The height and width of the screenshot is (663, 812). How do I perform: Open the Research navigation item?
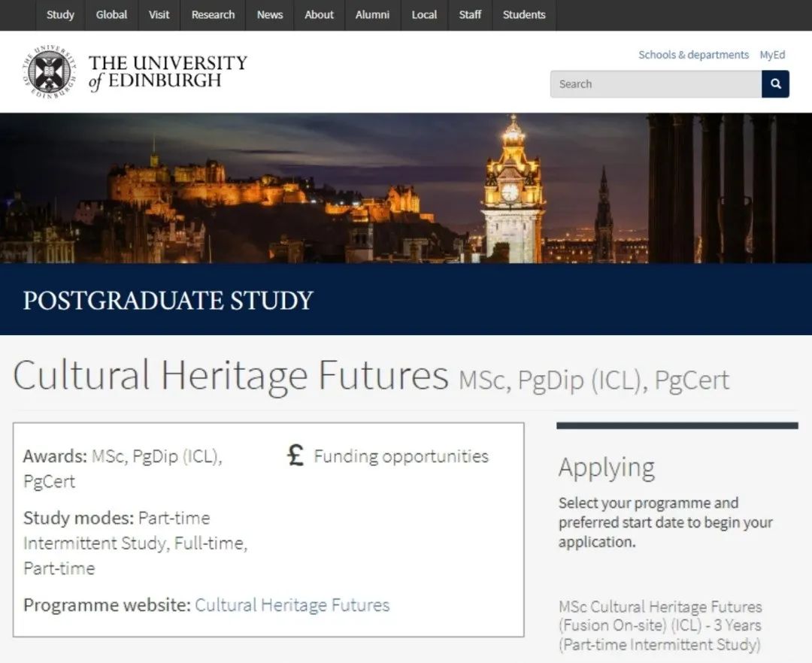[x=213, y=15]
